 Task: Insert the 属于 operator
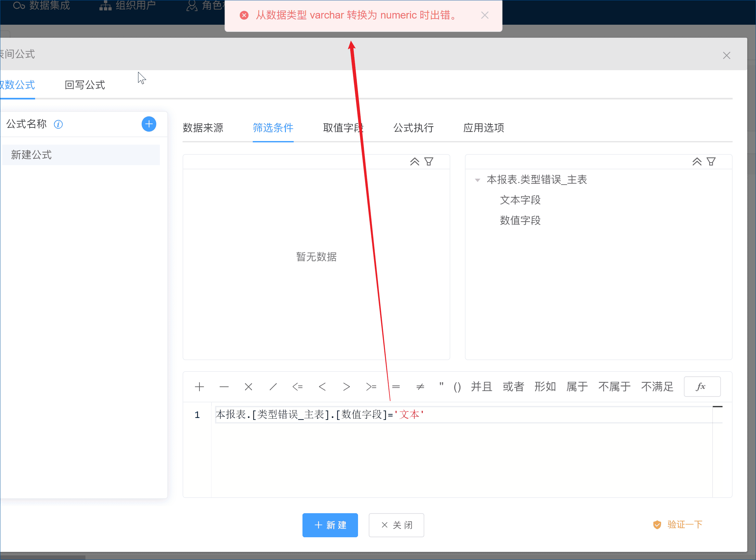(x=577, y=387)
